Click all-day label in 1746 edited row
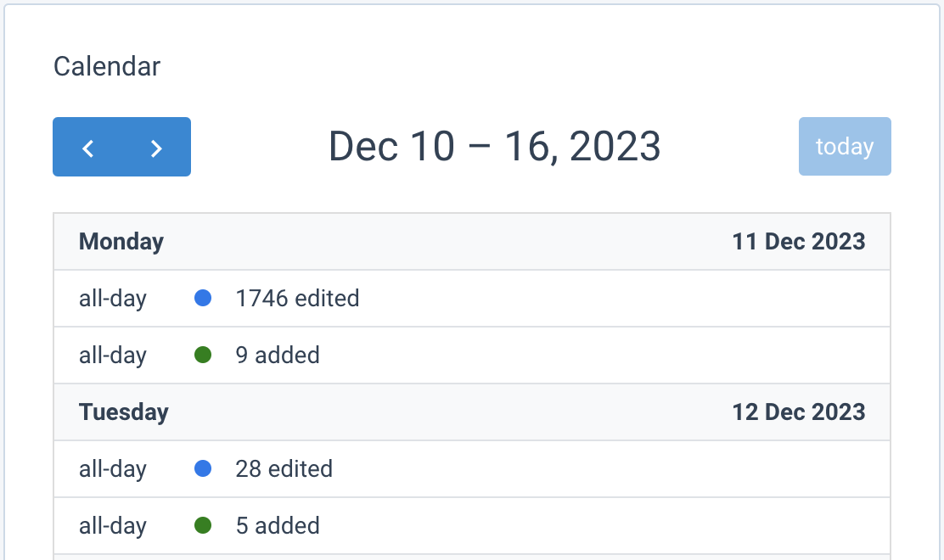This screenshot has height=560, width=944. [x=113, y=299]
